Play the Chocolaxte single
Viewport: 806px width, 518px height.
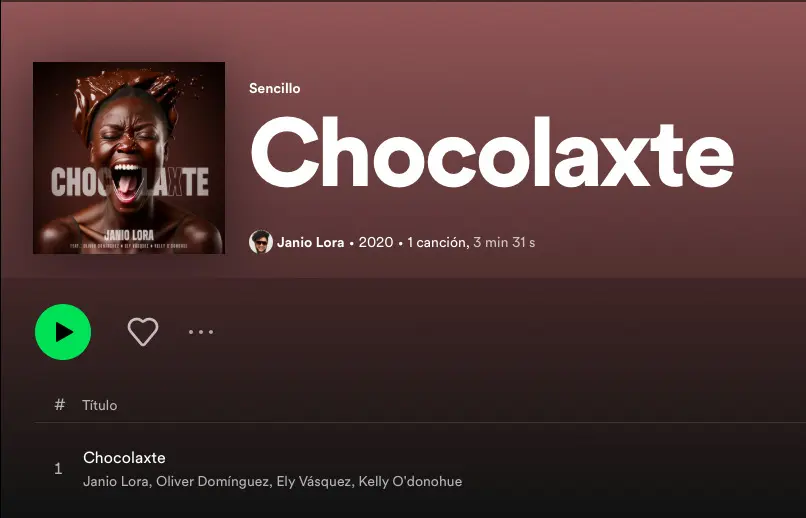point(63,332)
